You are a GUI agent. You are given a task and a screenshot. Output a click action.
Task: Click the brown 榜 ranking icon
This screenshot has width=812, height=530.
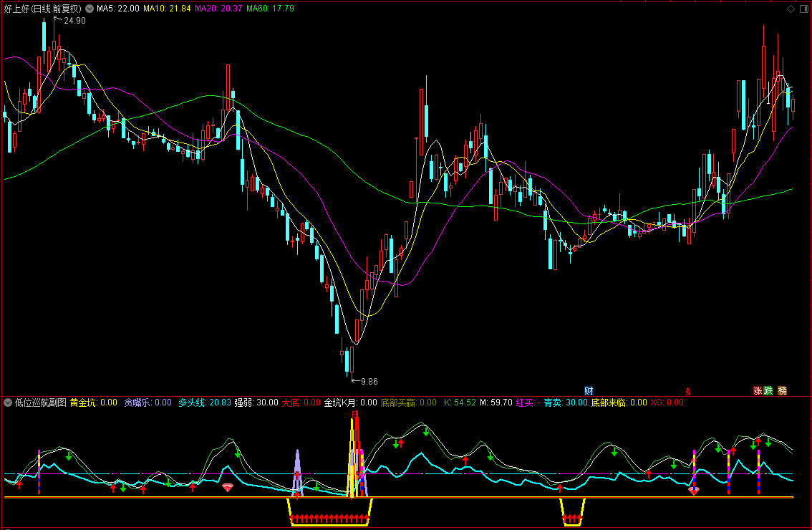pyautogui.click(x=783, y=390)
